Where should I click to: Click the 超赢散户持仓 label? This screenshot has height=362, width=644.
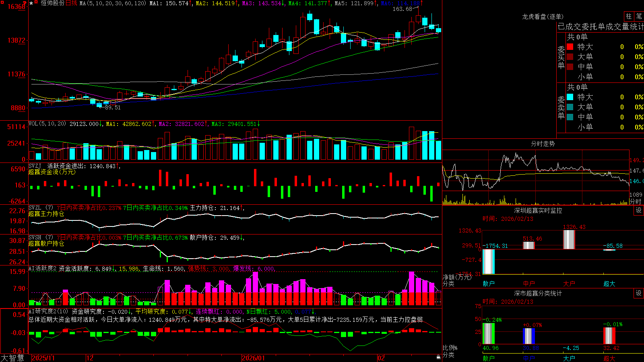(46, 243)
